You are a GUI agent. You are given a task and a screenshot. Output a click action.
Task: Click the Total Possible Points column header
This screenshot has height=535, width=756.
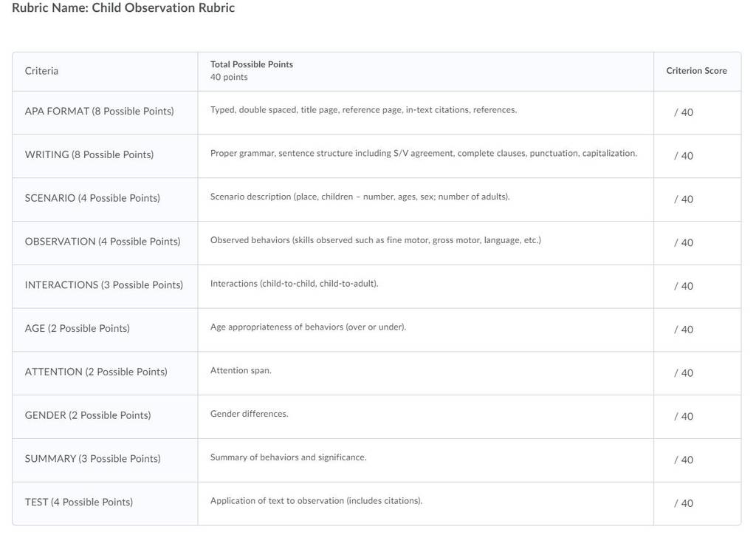coord(252,64)
